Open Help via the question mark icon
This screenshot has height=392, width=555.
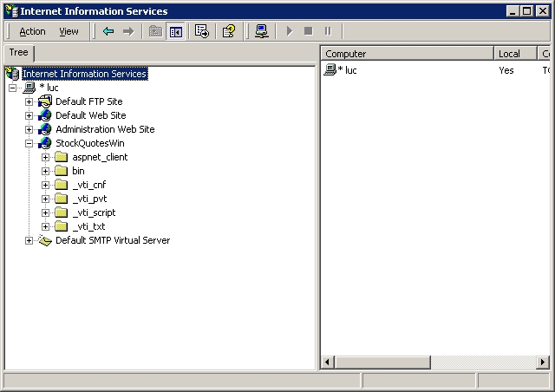[x=229, y=31]
